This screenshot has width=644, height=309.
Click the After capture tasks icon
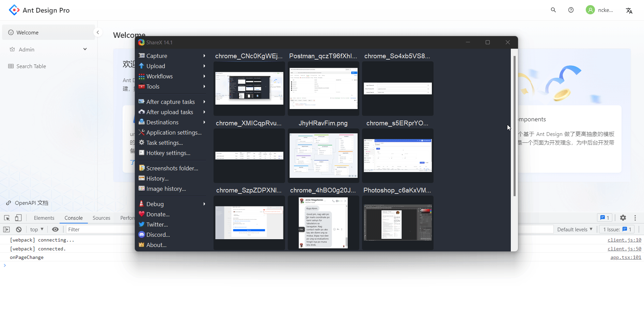(142, 102)
